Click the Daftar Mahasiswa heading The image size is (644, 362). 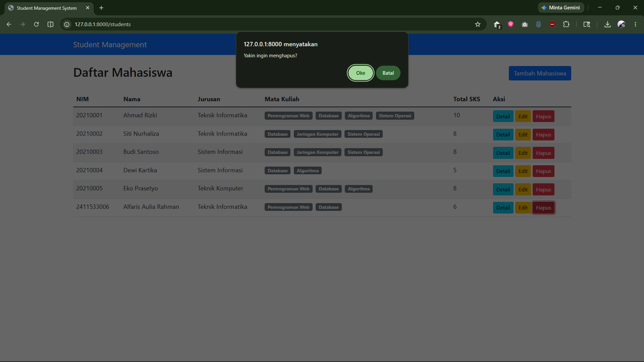123,72
